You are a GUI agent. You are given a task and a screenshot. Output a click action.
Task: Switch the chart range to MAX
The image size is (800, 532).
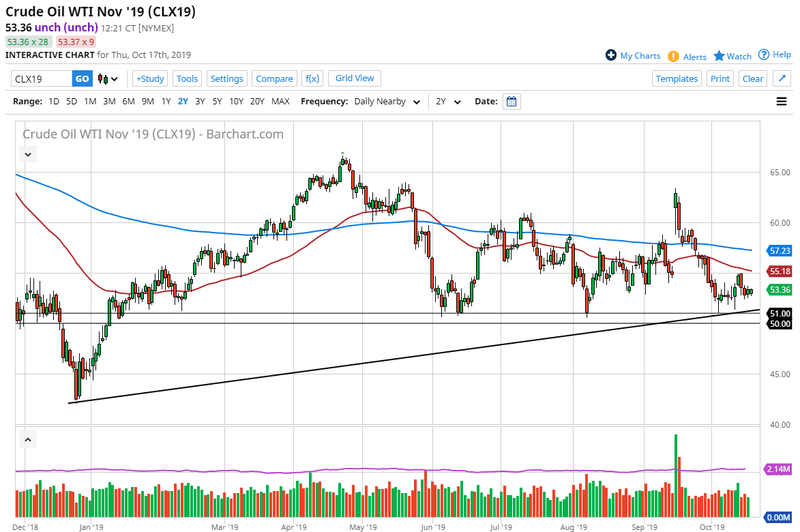click(280, 101)
